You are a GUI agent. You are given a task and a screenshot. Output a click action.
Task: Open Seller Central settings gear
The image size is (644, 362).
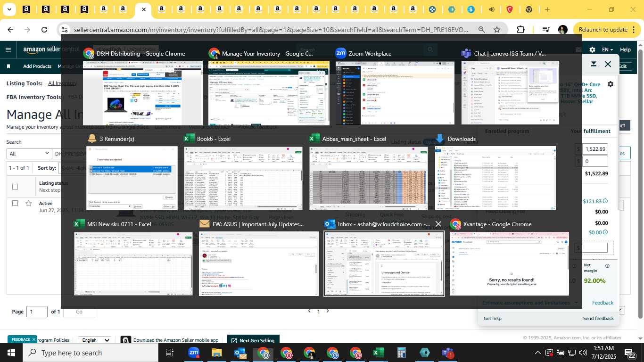pyautogui.click(x=592, y=49)
